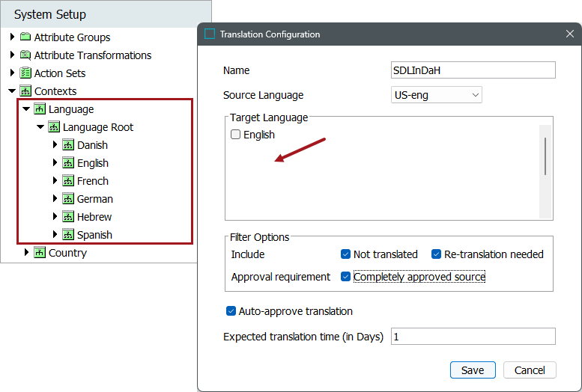Click the Contexts node icon
This screenshot has width=582, height=392.
[25, 91]
